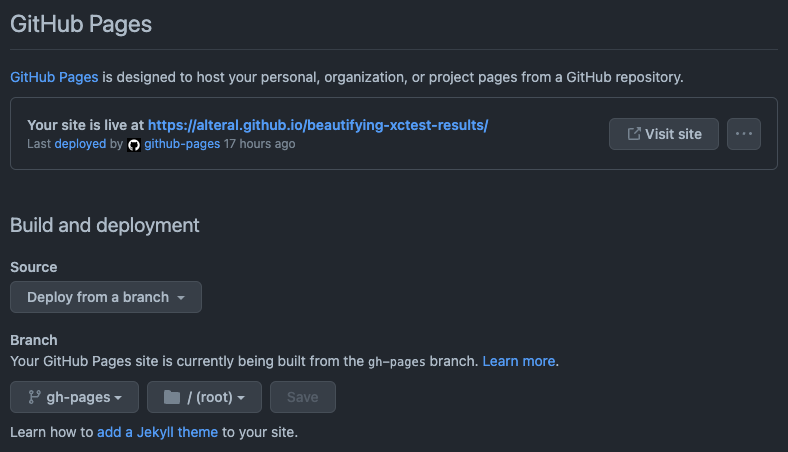The height and width of the screenshot is (452, 788).
Task: Open the live site URL alteral.github.io link
Action: point(318,125)
